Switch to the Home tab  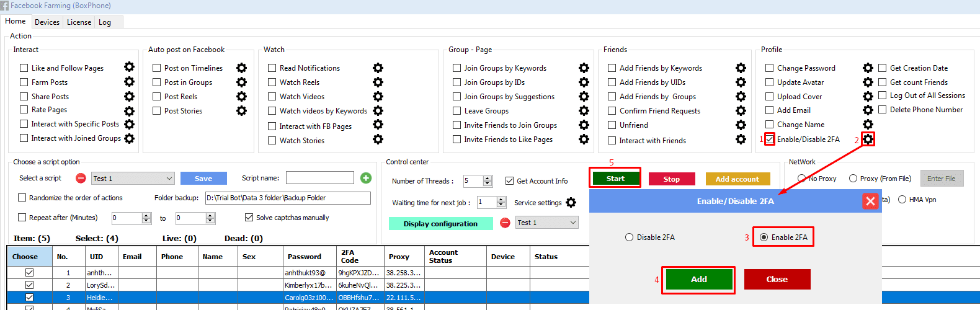point(16,21)
